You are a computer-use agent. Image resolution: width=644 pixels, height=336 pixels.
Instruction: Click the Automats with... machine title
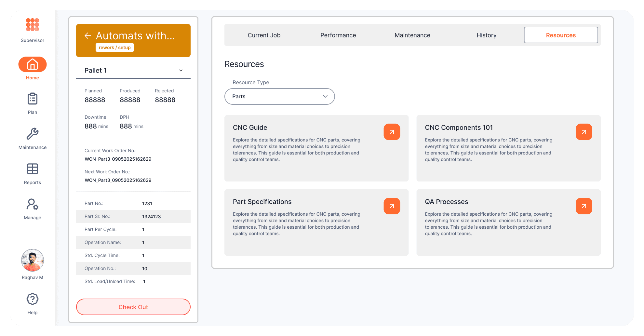[135, 35]
